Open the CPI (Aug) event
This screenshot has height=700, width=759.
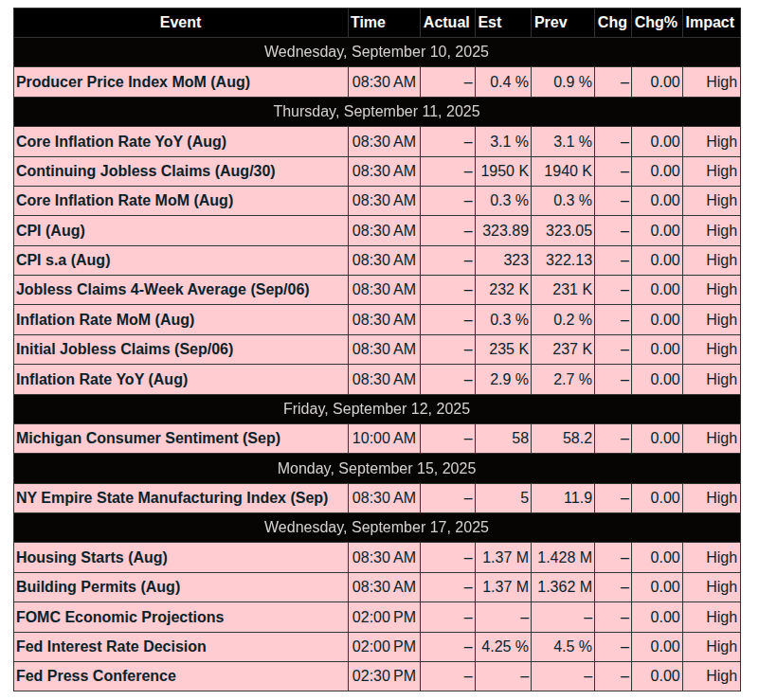pyautogui.click(x=51, y=230)
